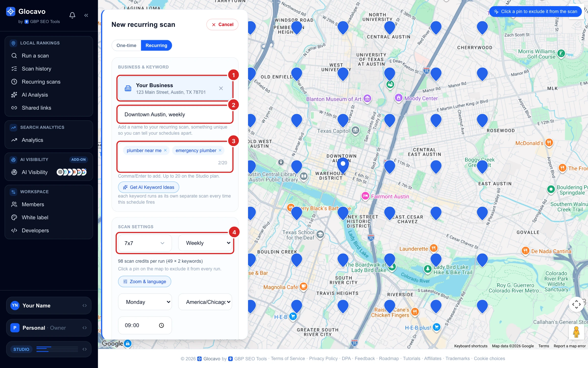Expand the STUDIO plan usage panel
The width and height of the screenshot is (588, 368).
click(x=49, y=349)
